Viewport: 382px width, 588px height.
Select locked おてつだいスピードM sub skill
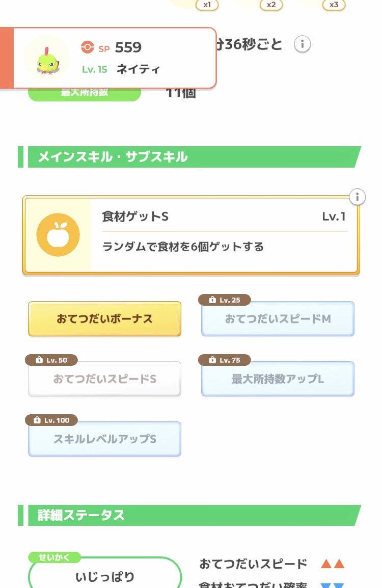[x=278, y=319]
